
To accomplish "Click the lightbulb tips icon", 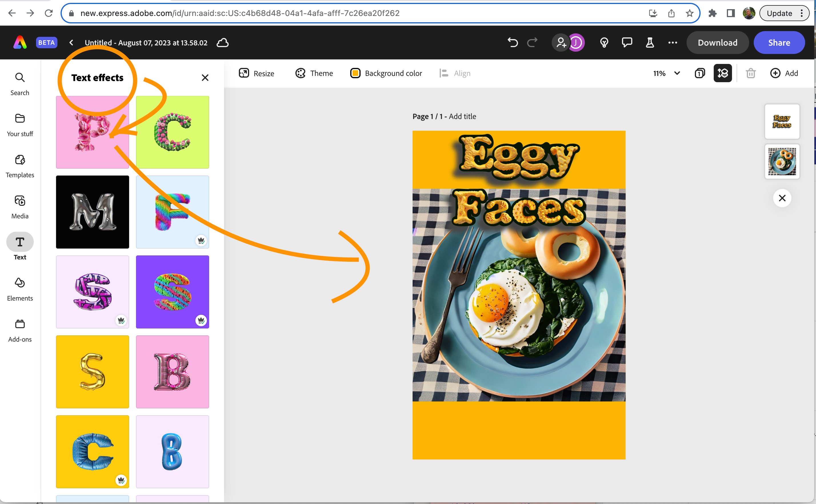I will click(604, 43).
